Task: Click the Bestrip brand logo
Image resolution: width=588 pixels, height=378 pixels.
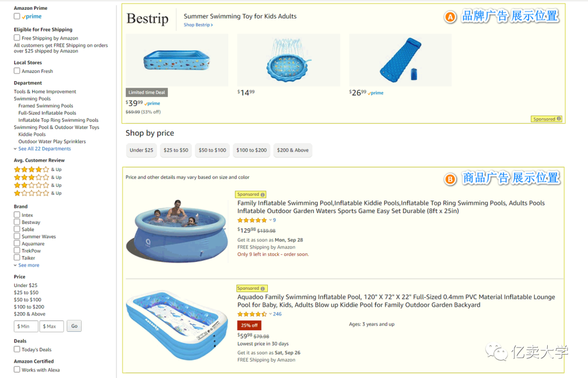Action: [x=147, y=19]
